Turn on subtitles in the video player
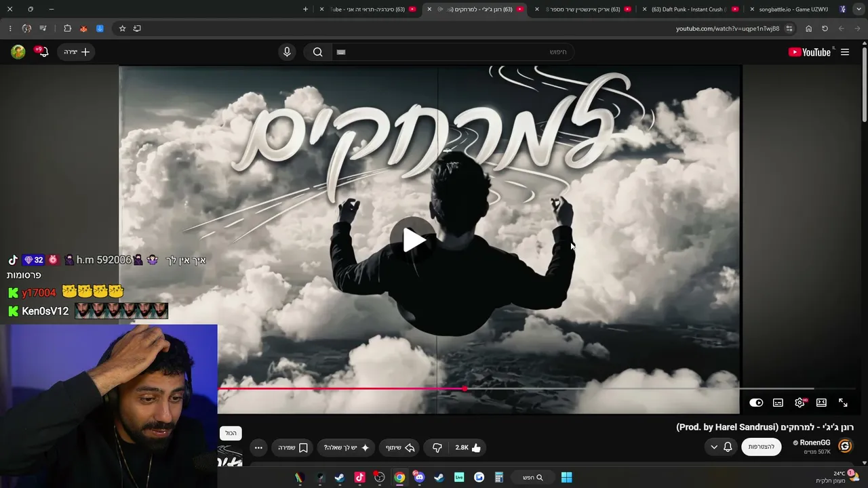The image size is (868, 488). (x=778, y=403)
